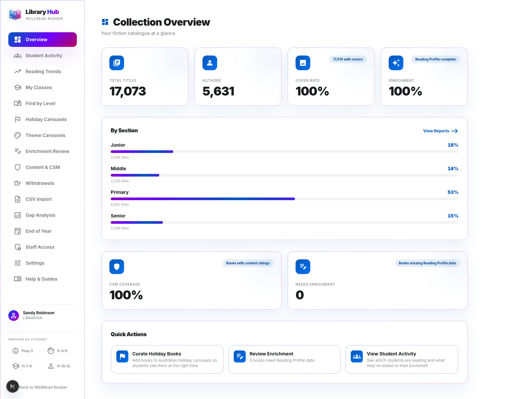The height and width of the screenshot is (399, 532).
Task: Open View Reports in By Section panel
Action: pyautogui.click(x=440, y=131)
